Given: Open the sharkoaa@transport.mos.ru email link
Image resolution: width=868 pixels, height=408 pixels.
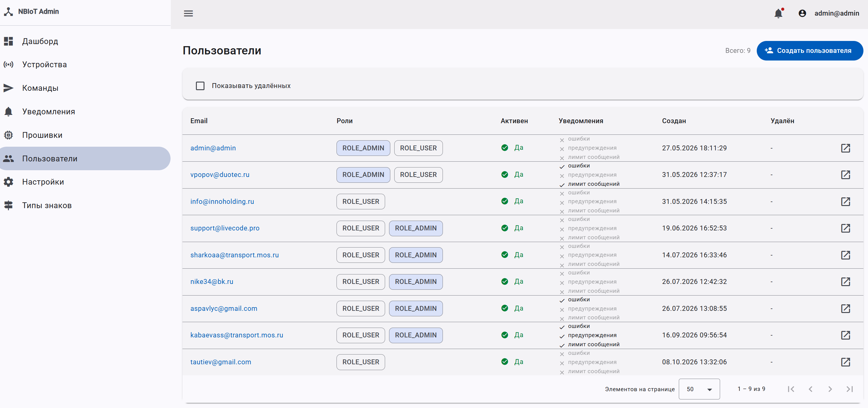Looking at the screenshot, I should pyautogui.click(x=234, y=255).
